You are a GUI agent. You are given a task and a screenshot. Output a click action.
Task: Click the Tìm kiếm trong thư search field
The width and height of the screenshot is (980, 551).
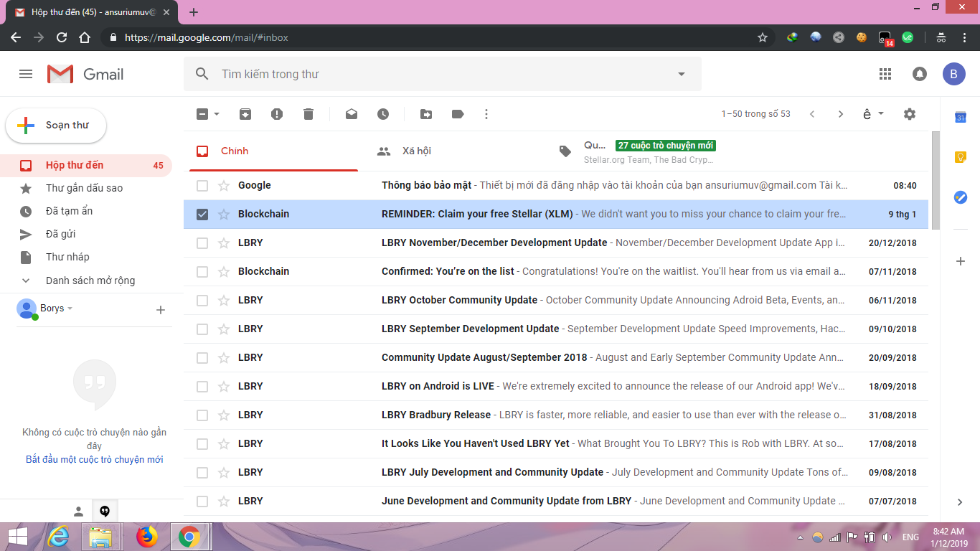[x=443, y=74]
